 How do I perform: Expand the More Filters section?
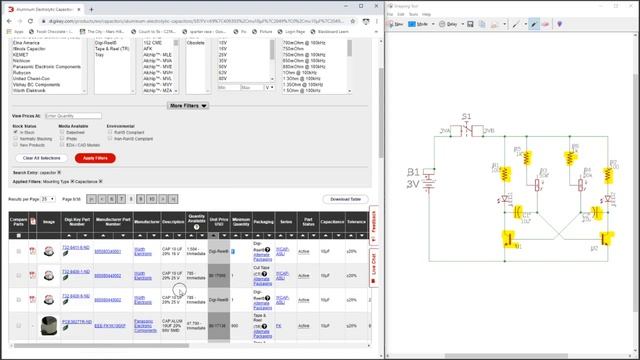click(188, 106)
